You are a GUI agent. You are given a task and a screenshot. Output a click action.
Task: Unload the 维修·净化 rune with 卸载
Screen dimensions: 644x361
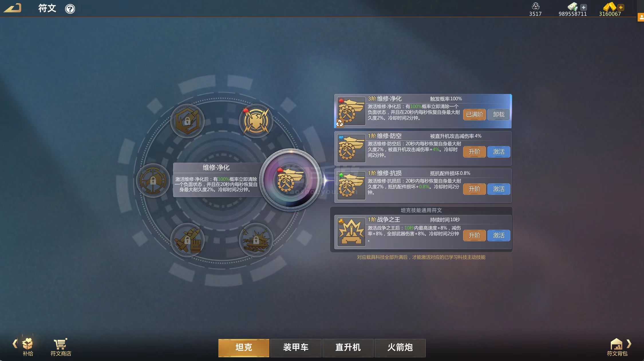(499, 115)
